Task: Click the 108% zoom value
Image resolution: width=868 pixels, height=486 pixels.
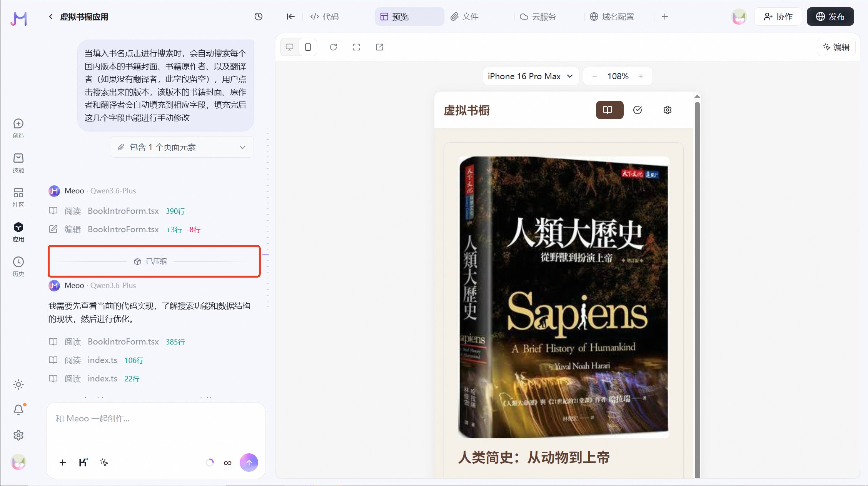Action: click(x=618, y=76)
